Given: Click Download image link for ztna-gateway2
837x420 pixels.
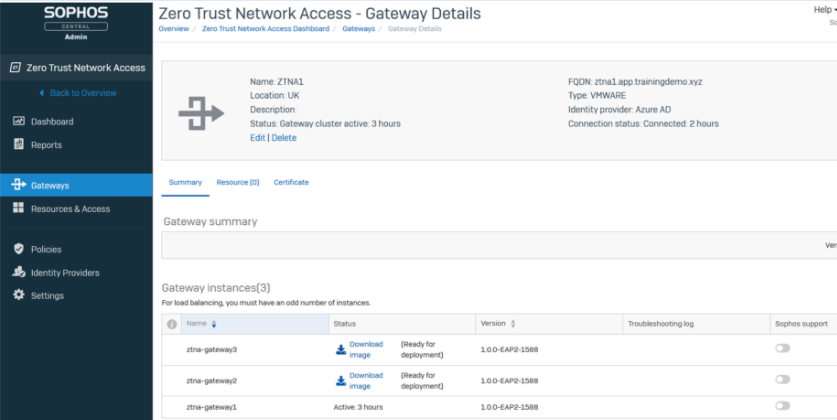Looking at the screenshot, I should click(x=366, y=381).
